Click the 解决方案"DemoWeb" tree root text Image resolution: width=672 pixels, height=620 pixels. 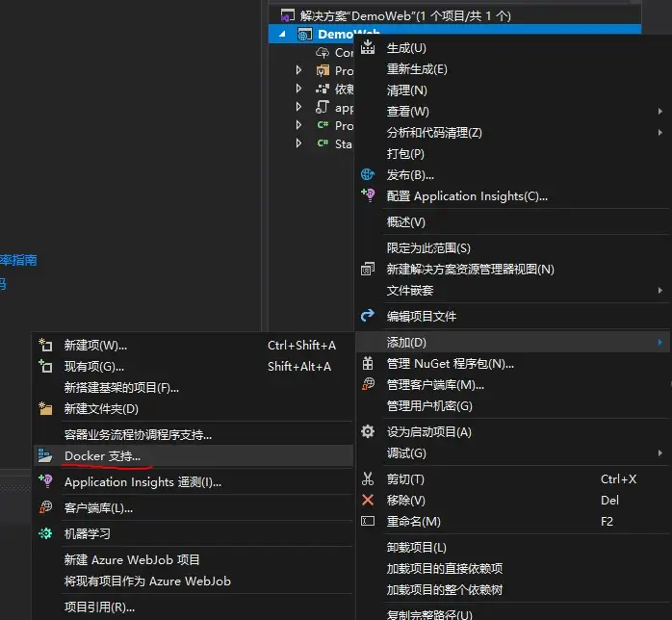[x=405, y=15]
